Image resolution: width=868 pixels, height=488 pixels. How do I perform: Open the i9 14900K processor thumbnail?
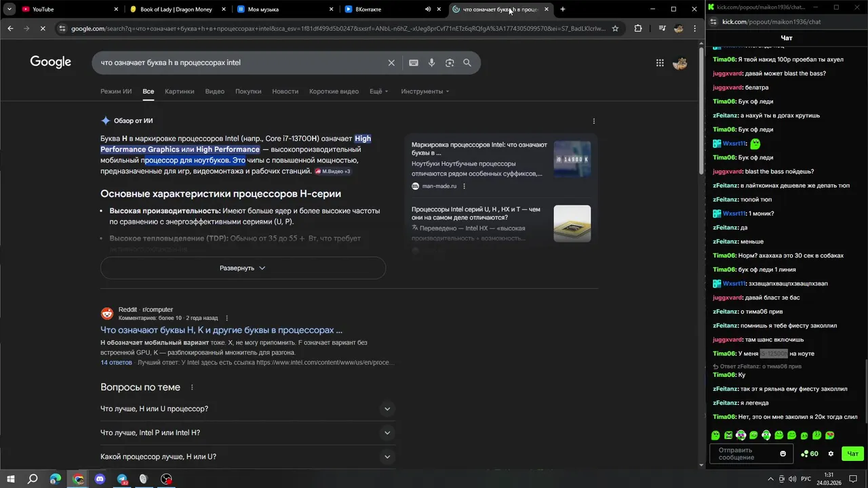pos(572,159)
